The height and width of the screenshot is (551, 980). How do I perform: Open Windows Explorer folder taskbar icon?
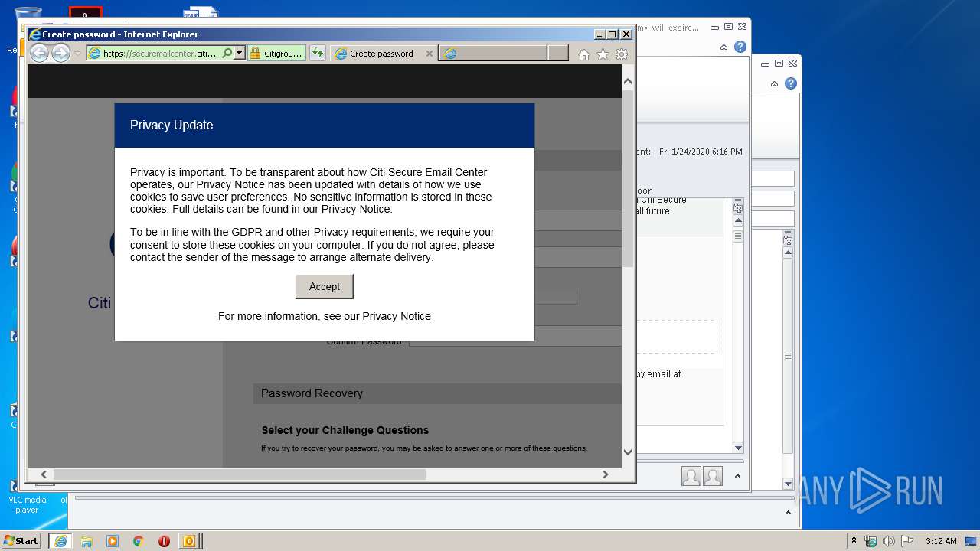[87, 541]
